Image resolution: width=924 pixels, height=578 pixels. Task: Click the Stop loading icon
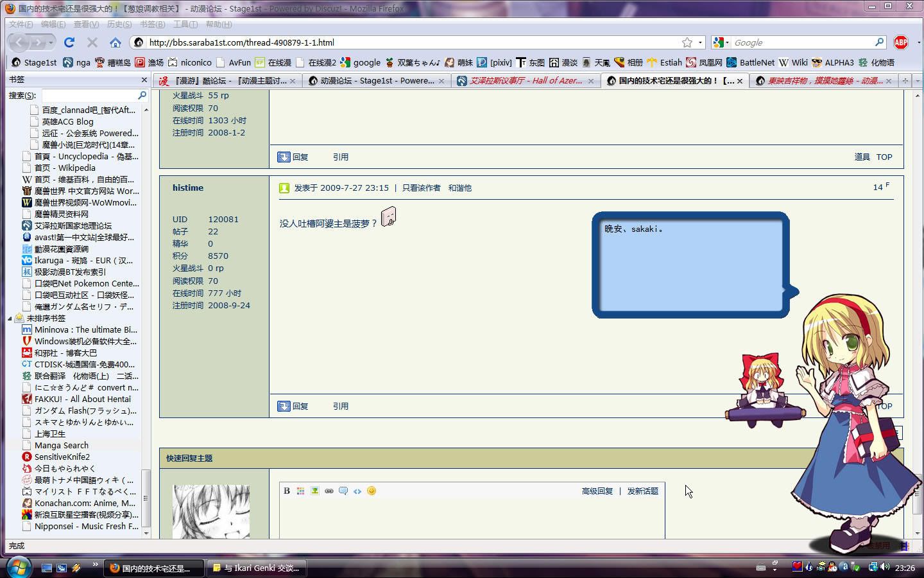click(92, 42)
